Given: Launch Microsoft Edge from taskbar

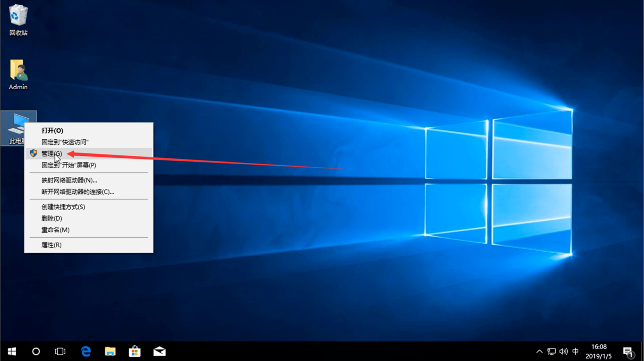Looking at the screenshot, I should (86, 351).
